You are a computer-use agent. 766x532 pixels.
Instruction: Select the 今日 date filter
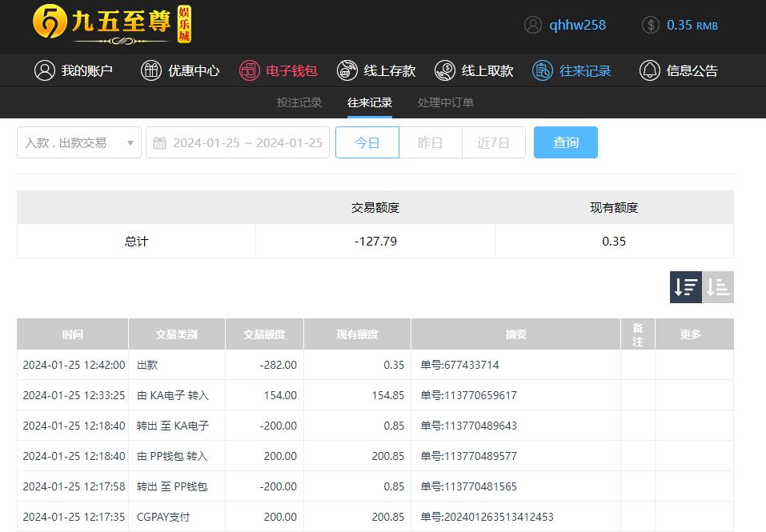367,142
